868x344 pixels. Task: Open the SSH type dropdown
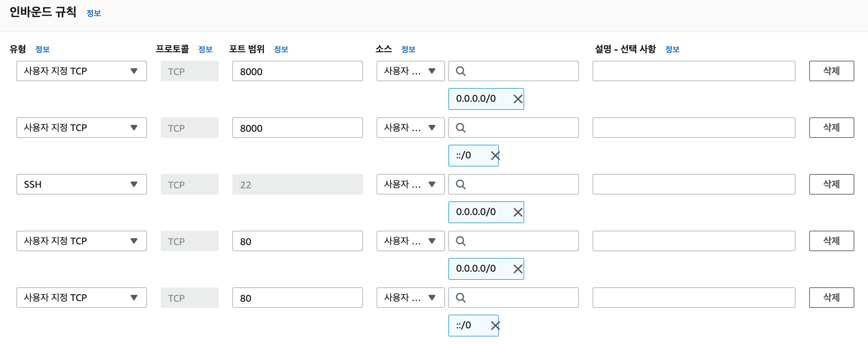click(81, 184)
